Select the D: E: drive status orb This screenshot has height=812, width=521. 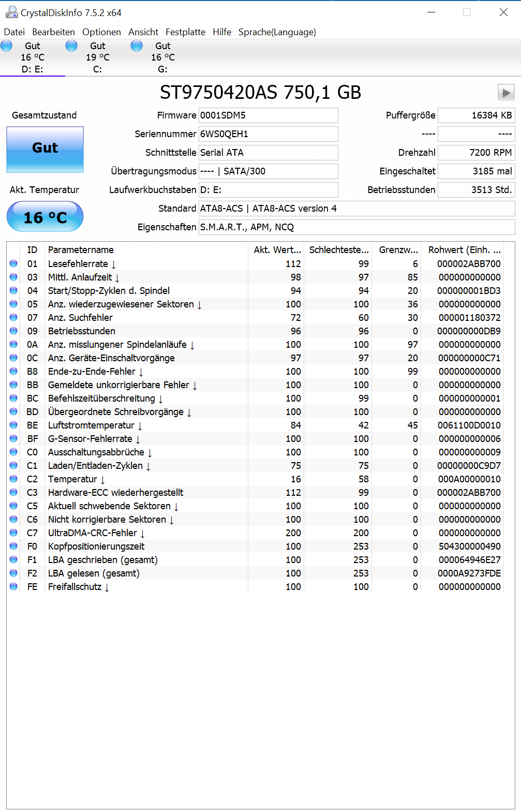[7, 46]
